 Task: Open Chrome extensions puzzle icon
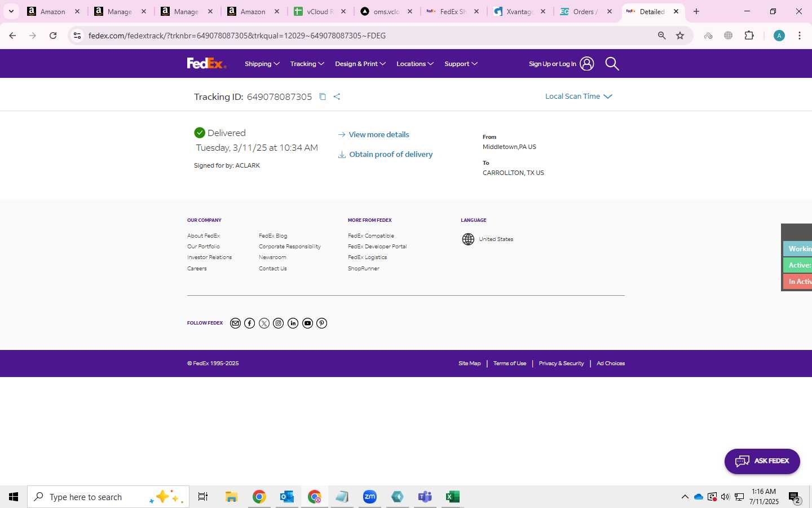(x=749, y=36)
